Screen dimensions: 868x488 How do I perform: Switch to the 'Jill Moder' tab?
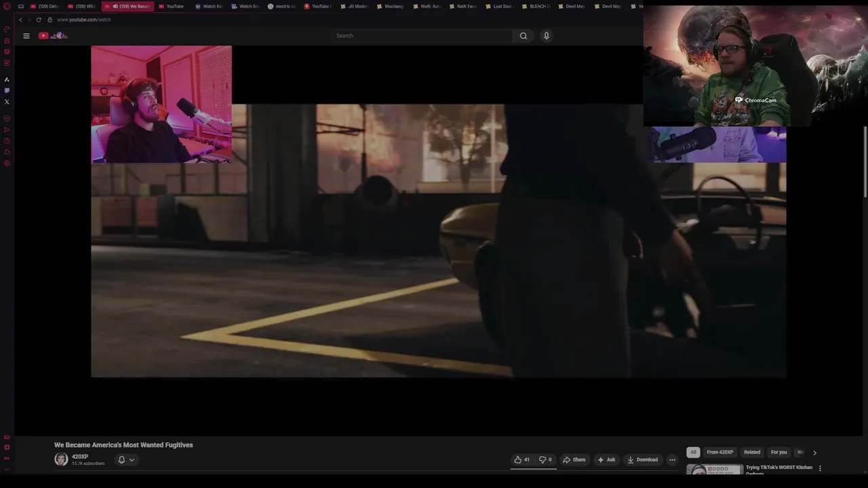click(353, 6)
